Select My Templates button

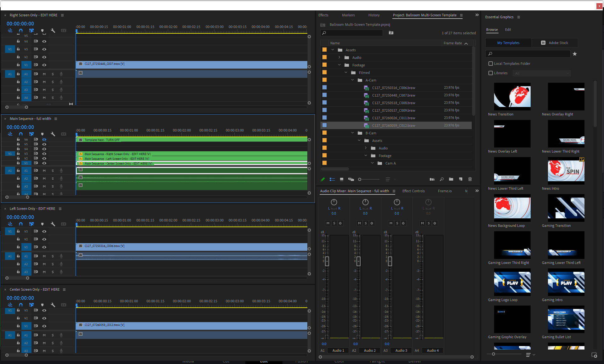pyautogui.click(x=508, y=43)
